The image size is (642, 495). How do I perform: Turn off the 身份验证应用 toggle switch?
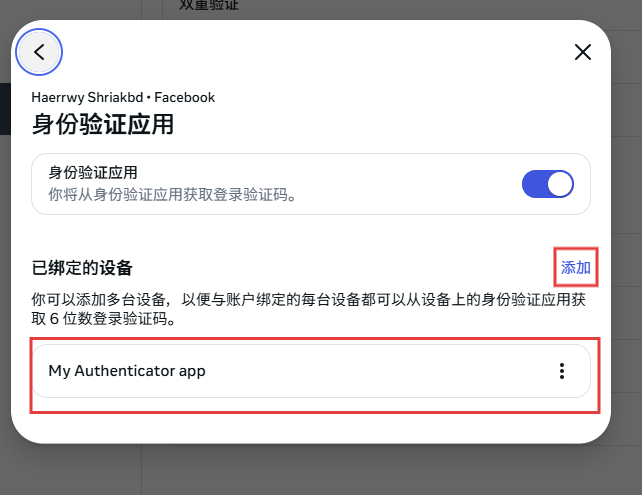coord(547,184)
